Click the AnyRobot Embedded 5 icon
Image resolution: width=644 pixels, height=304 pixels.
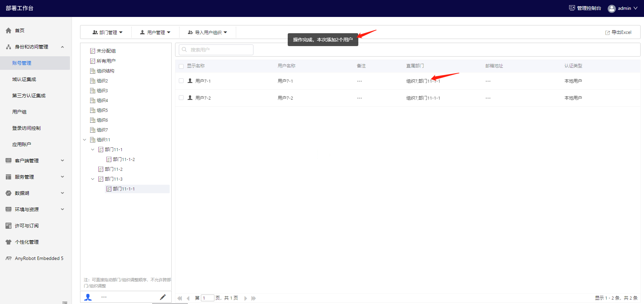point(8,258)
